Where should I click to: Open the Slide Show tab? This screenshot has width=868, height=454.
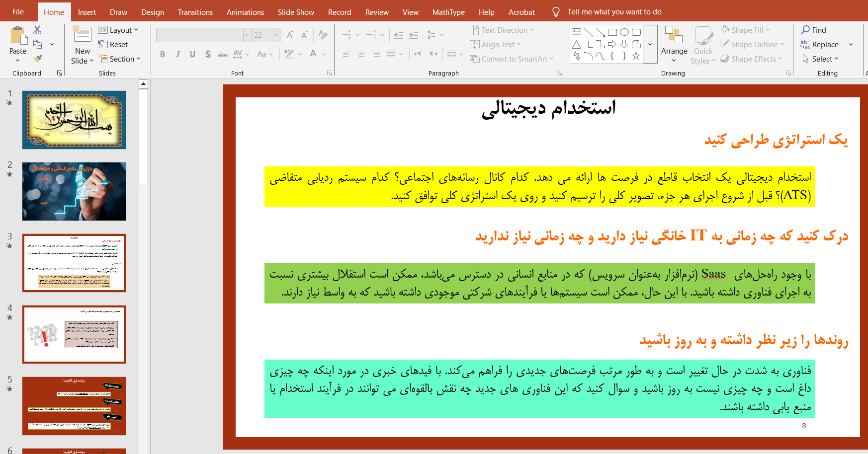tap(296, 12)
